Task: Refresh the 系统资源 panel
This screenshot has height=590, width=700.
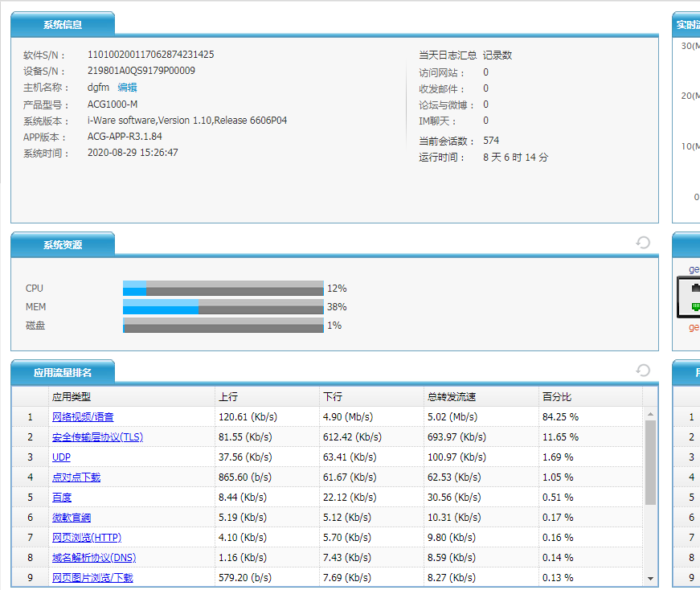Action: (643, 243)
